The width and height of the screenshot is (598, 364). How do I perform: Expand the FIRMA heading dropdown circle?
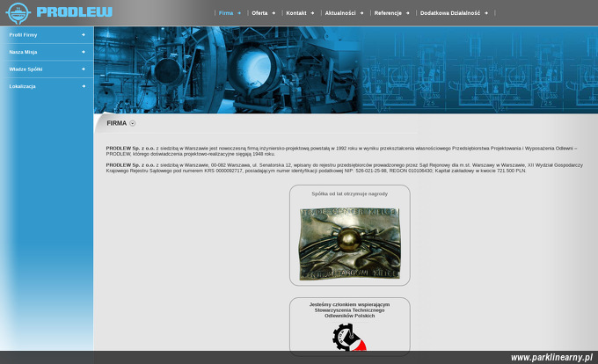tap(132, 123)
